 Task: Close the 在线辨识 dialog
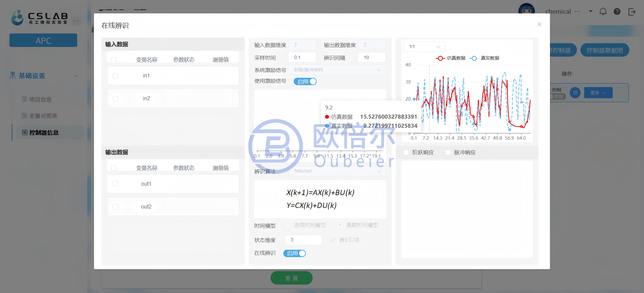[539, 24]
